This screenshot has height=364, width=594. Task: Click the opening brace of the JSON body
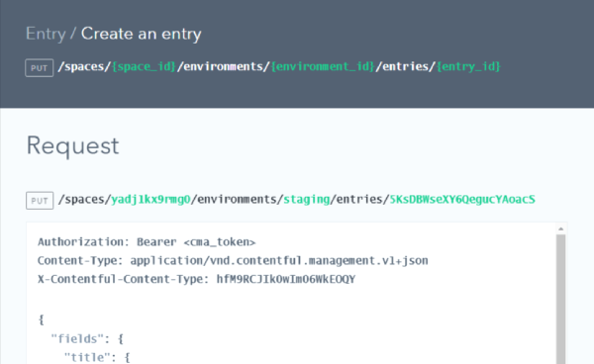tap(42, 319)
